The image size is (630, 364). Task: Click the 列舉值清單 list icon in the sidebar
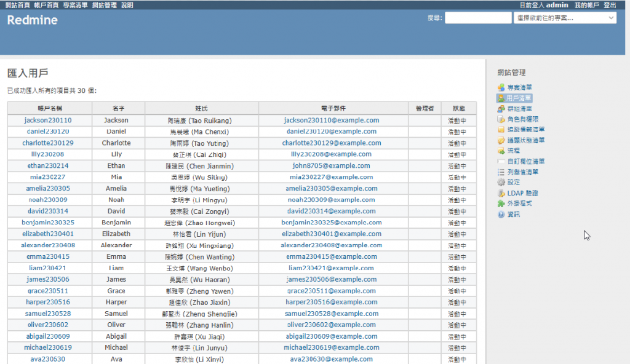pyautogui.click(x=501, y=172)
